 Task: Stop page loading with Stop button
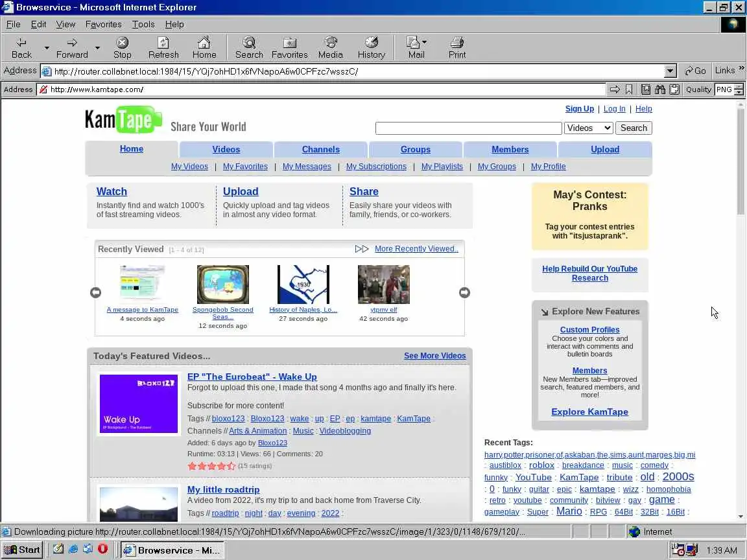123,47
